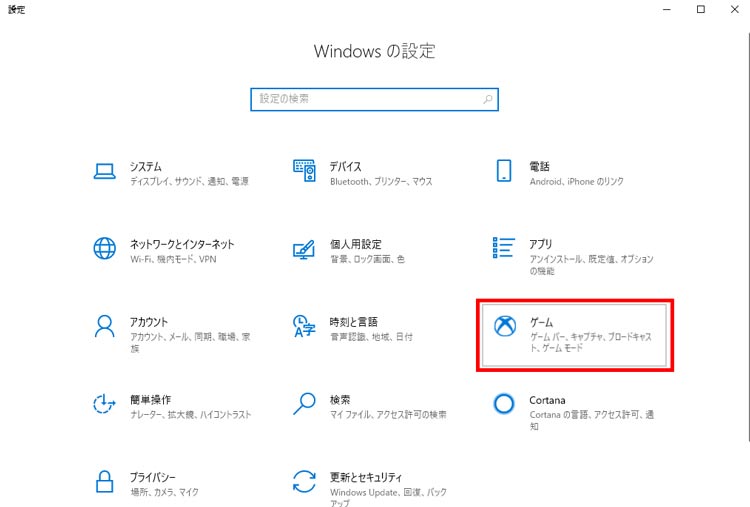
Task: Click the ナレーター、拡大鏡、ハイコントラスト description
Action: (x=190, y=414)
